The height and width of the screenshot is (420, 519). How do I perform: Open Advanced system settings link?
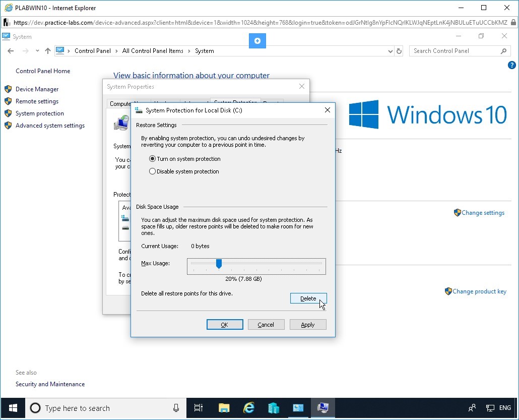[x=50, y=126]
